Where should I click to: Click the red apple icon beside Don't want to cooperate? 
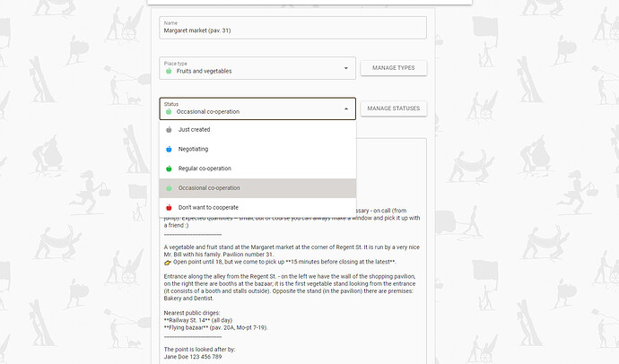pyautogui.click(x=169, y=207)
